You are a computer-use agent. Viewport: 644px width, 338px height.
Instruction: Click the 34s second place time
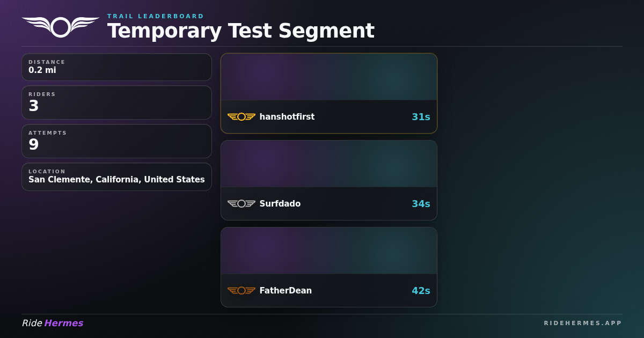coord(421,204)
